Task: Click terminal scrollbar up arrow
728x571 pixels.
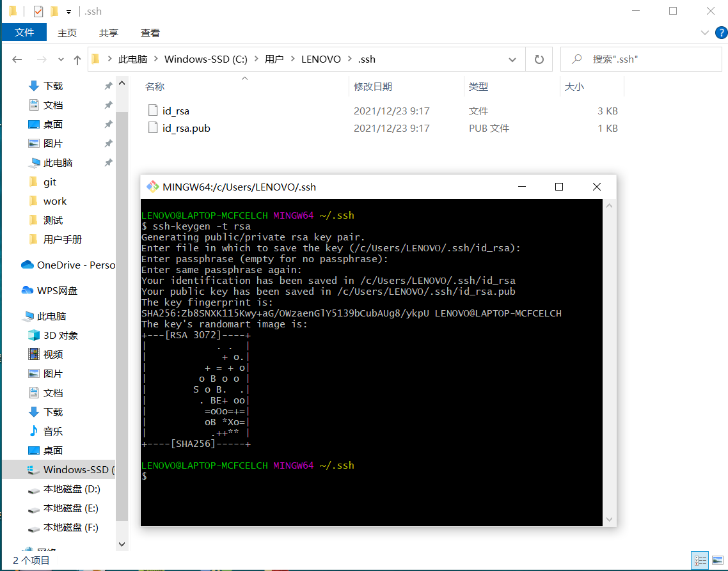Action: click(x=609, y=206)
